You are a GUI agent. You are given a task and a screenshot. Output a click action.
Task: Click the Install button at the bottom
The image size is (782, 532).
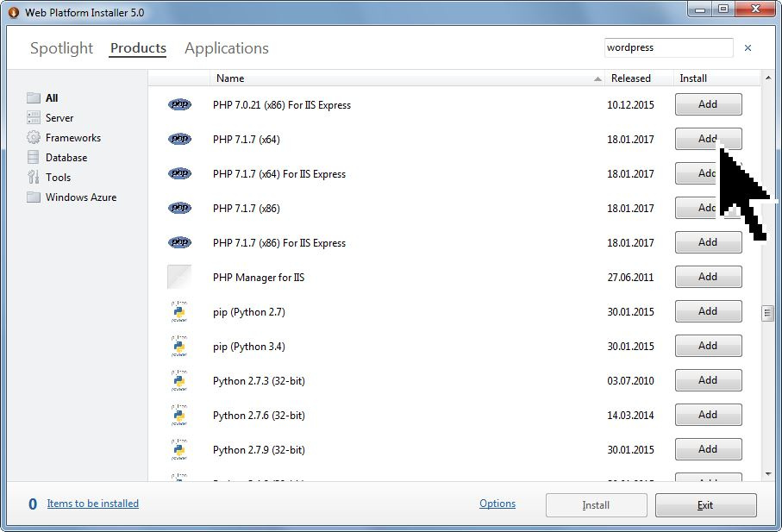click(597, 505)
